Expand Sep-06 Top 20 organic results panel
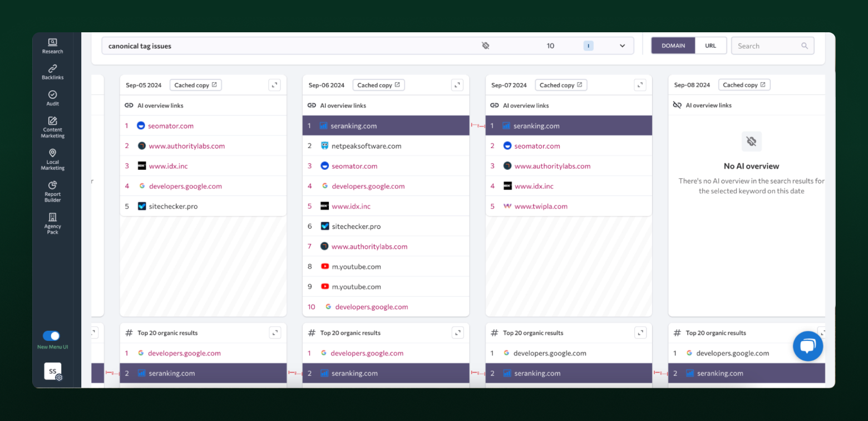The width and height of the screenshot is (868, 421). point(457,332)
